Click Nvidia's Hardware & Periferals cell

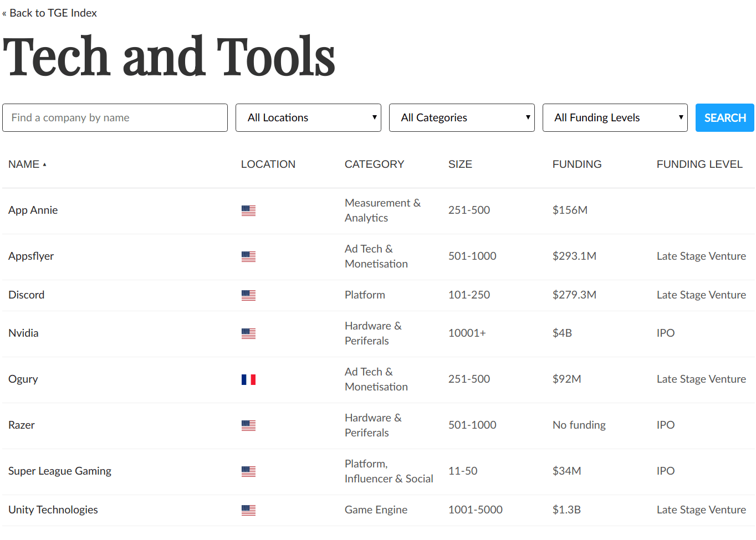[x=373, y=333]
